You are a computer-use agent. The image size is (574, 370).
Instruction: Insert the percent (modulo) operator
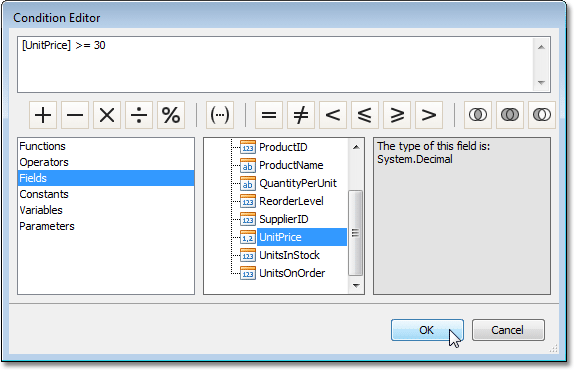(x=171, y=115)
